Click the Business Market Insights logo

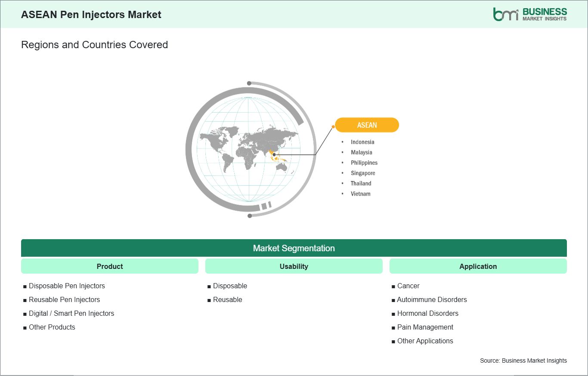coord(530,14)
